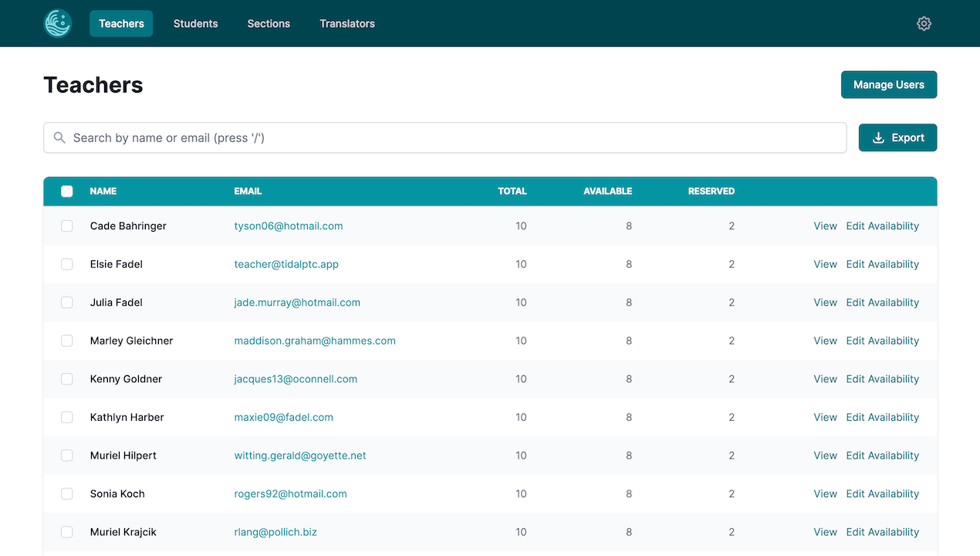Open the Teachers tab
The width and height of the screenshot is (980, 556).
click(121, 23)
